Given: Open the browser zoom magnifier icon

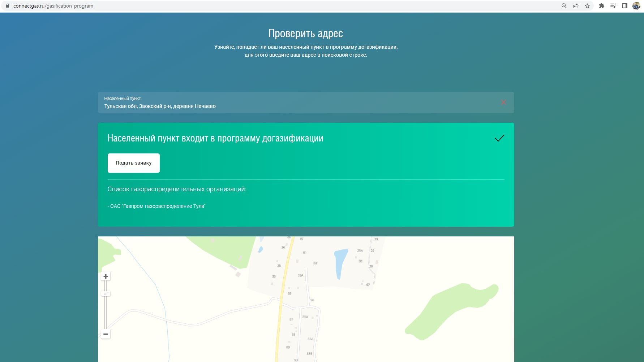Looking at the screenshot, I should point(564,6).
